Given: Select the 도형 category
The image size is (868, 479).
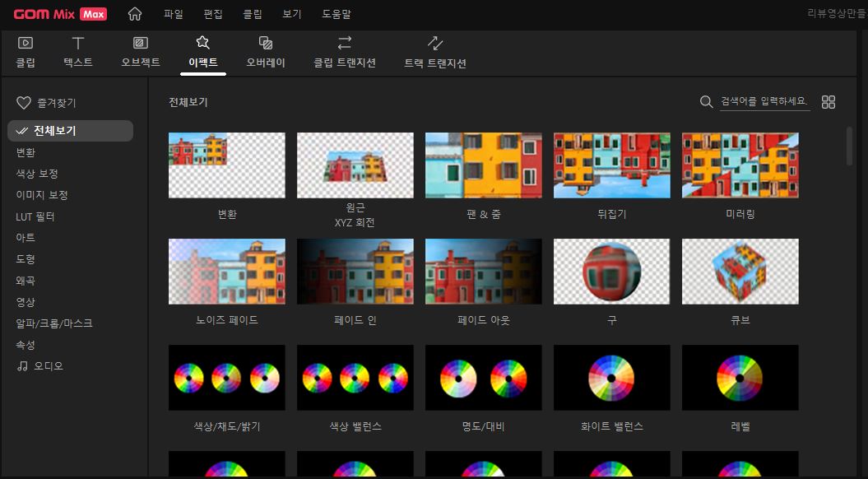Looking at the screenshot, I should [x=26, y=259].
